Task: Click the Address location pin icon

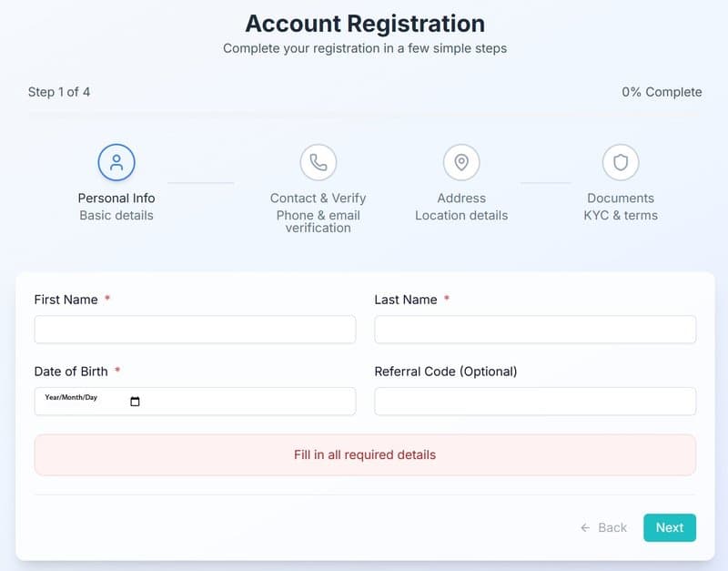Action: click(461, 162)
